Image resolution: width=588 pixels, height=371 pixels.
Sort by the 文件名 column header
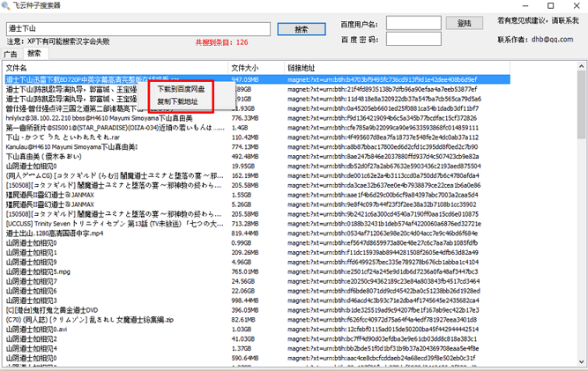tap(115, 68)
